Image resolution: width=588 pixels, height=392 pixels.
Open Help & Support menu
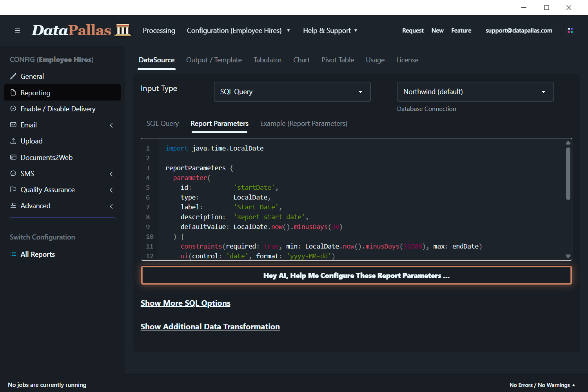330,31
